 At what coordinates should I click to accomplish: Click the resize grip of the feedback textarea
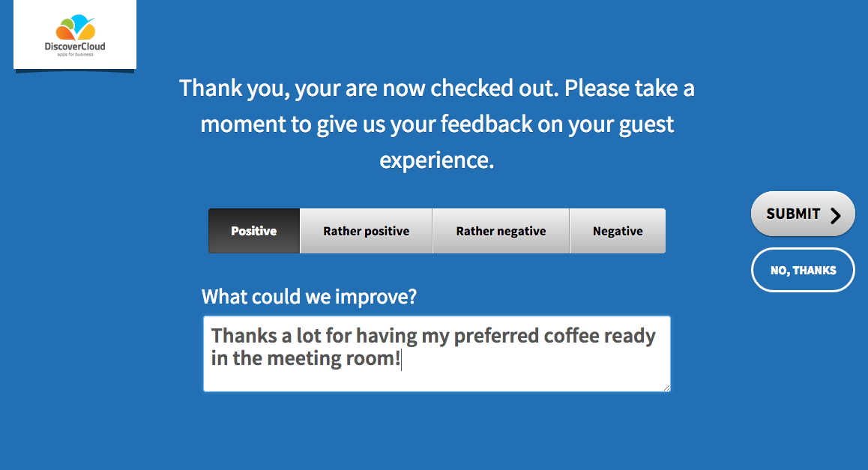[666, 387]
